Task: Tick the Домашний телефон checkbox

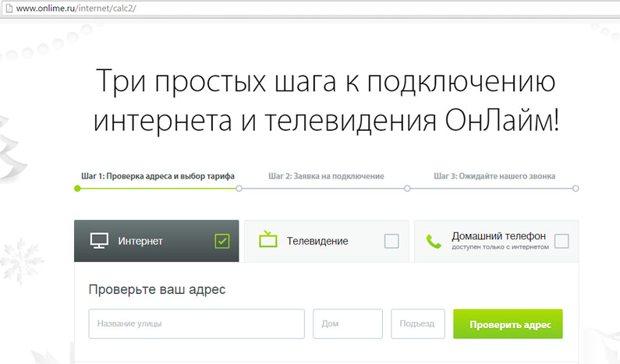Action: coord(561,241)
